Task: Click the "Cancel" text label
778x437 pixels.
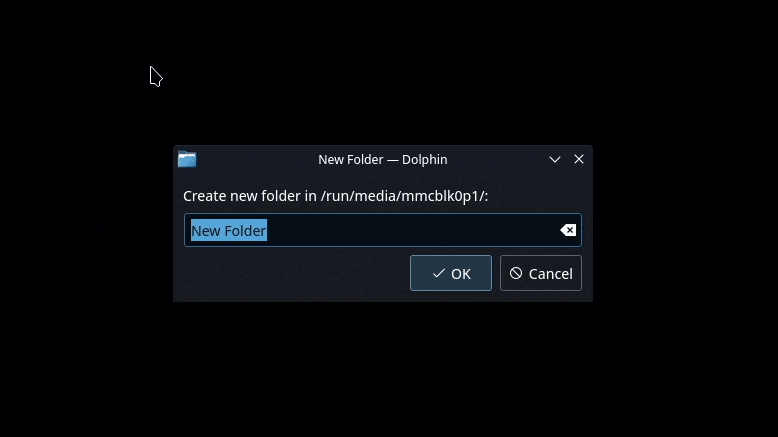Action: (x=551, y=274)
